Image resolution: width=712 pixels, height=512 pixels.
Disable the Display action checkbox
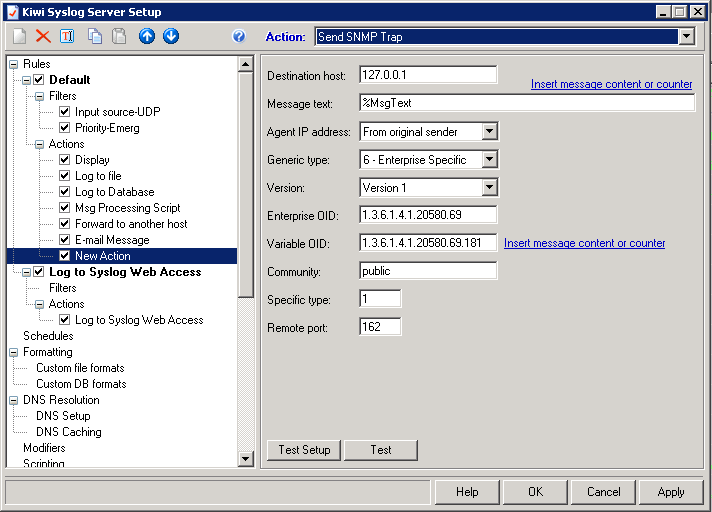point(64,160)
